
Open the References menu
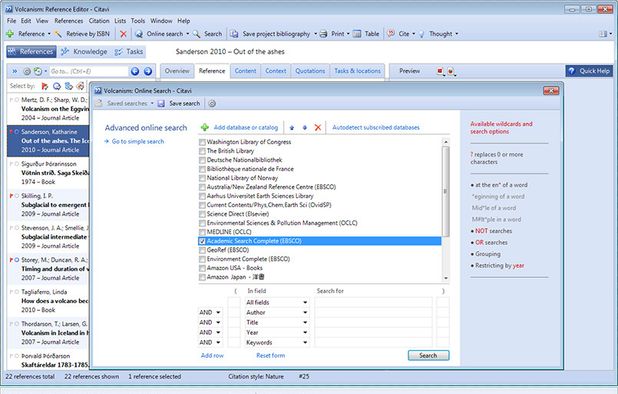[69, 21]
